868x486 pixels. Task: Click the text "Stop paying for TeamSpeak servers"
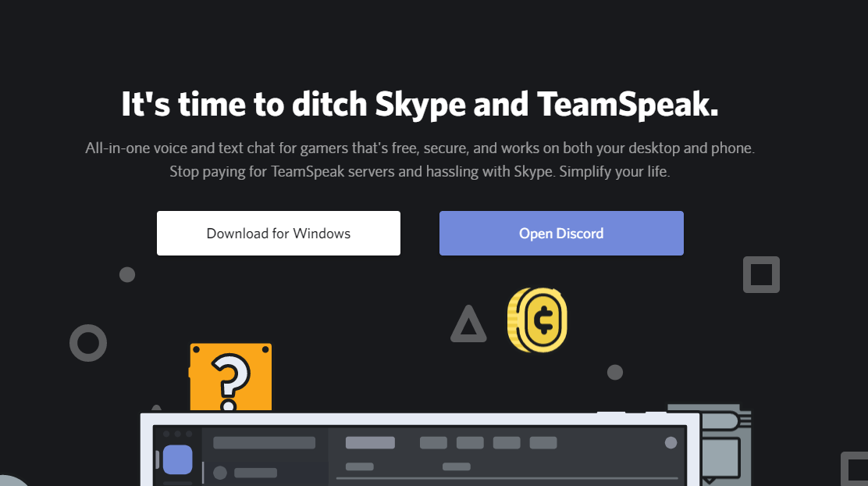(x=283, y=172)
